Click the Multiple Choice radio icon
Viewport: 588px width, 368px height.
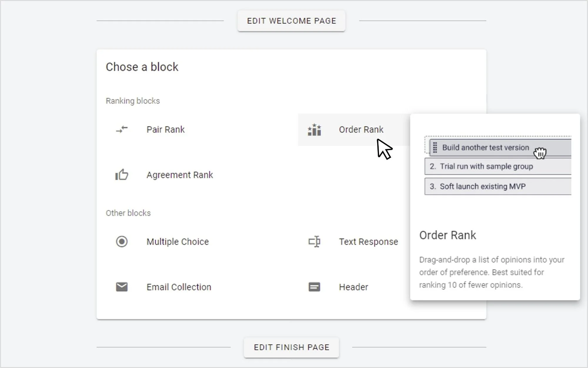(x=122, y=241)
